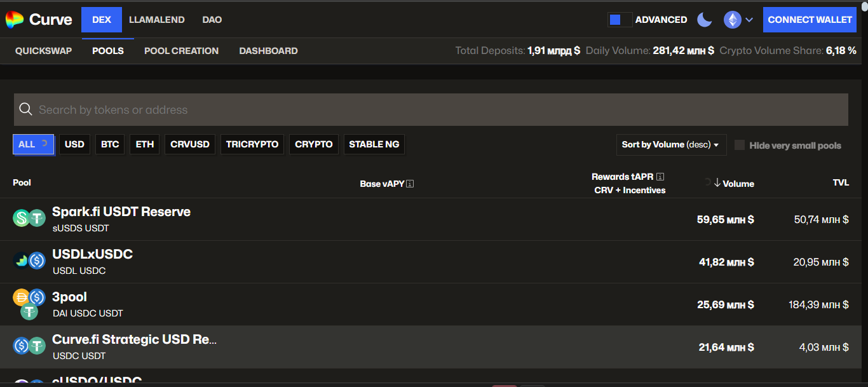Click 21,64 млн $ volume value
868x387 pixels.
coord(727,347)
